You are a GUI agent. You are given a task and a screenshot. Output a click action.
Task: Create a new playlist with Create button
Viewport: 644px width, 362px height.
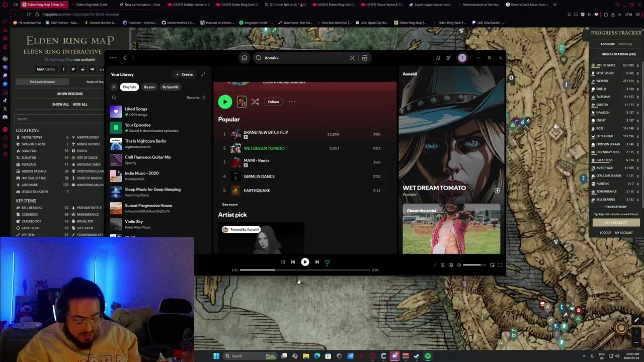[184, 74]
